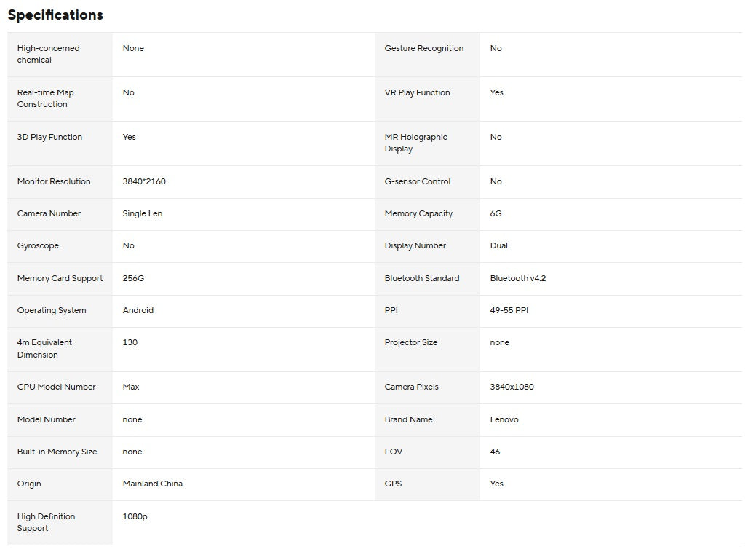The height and width of the screenshot is (552, 756).
Task: Click the Operating System label cell
Action: [x=52, y=310]
